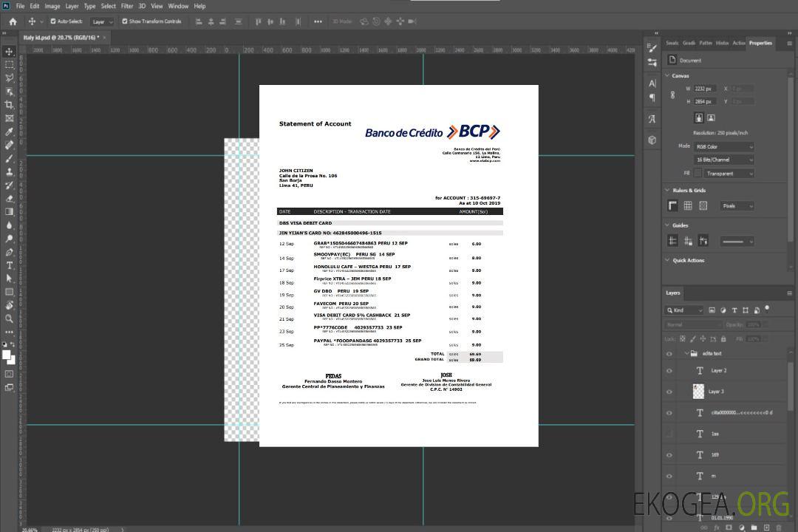
Task: Toggle layer filtering switch on or off
Action: (767, 309)
